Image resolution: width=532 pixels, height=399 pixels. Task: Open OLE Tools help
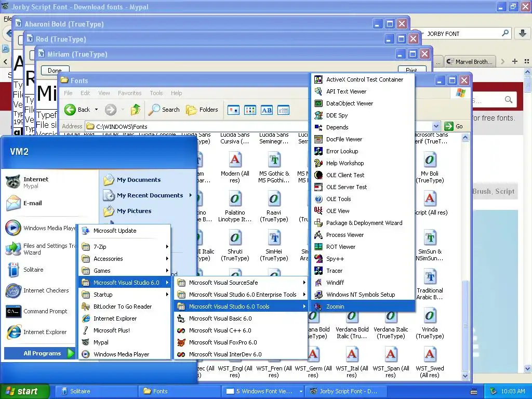click(x=363, y=199)
